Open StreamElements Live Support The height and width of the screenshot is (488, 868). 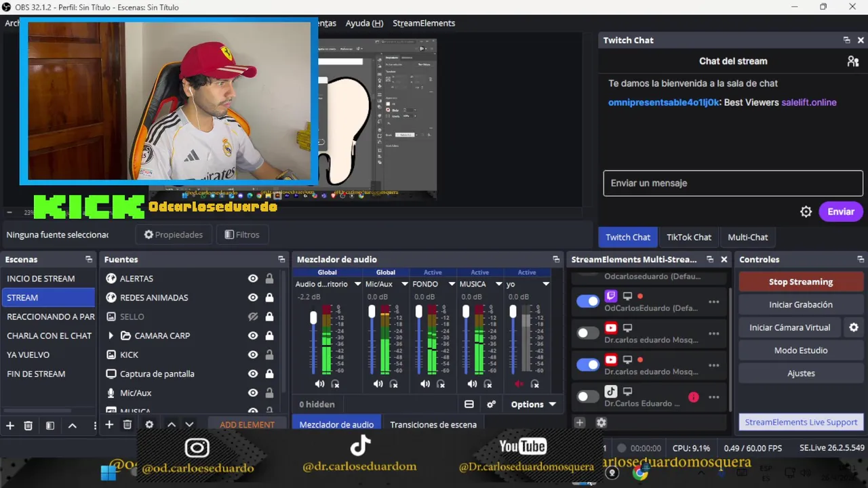pos(801,422)
